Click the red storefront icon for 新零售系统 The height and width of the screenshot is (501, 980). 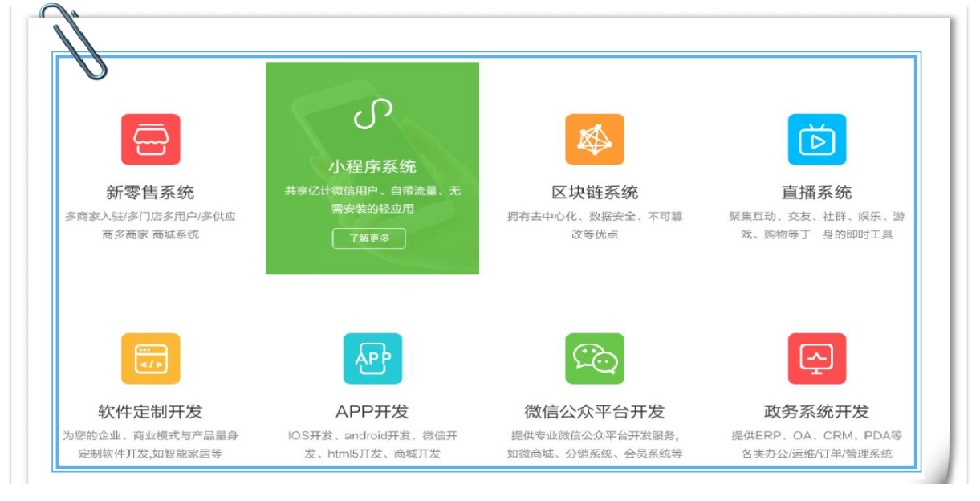point(150,140)
